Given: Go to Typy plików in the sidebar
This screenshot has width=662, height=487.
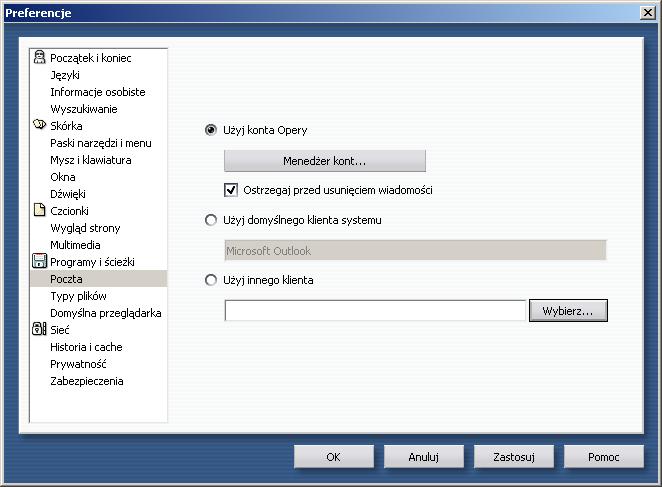Looking at the screenshot, I should [78, 296].
